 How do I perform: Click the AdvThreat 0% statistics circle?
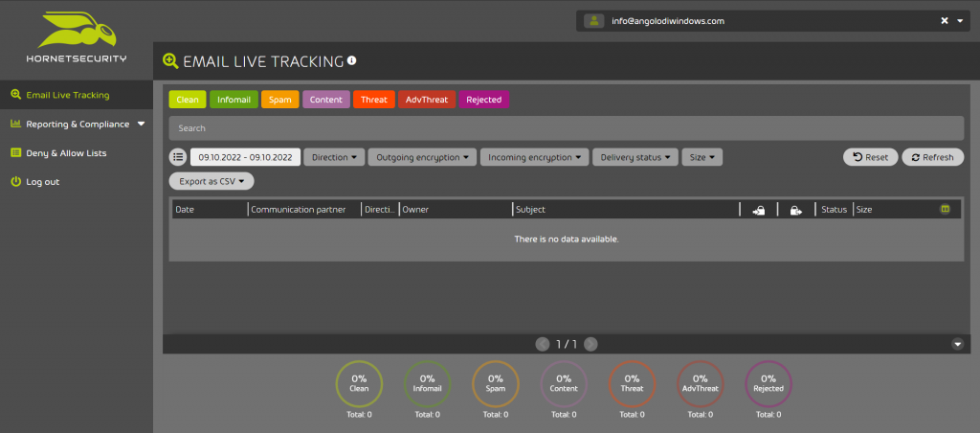(700, 384)
